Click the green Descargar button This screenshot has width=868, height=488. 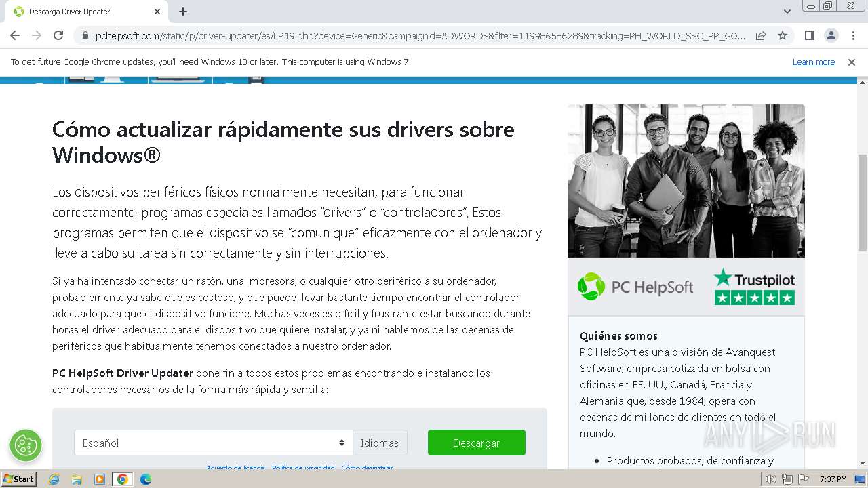click(477, 443)
